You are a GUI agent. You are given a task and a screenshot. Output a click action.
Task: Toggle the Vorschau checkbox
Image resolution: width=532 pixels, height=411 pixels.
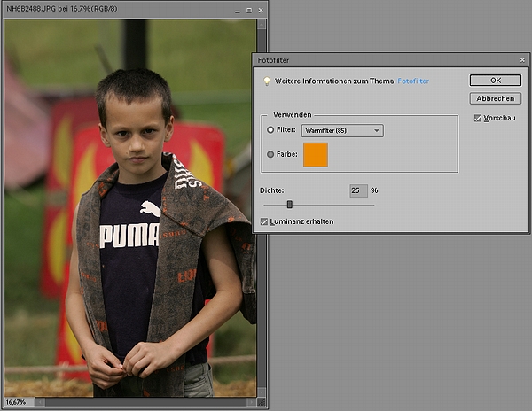(478, 118)
